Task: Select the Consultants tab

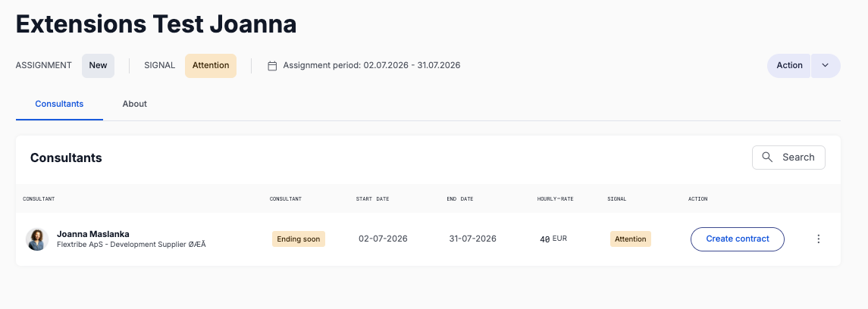Action: coord(59,104)
